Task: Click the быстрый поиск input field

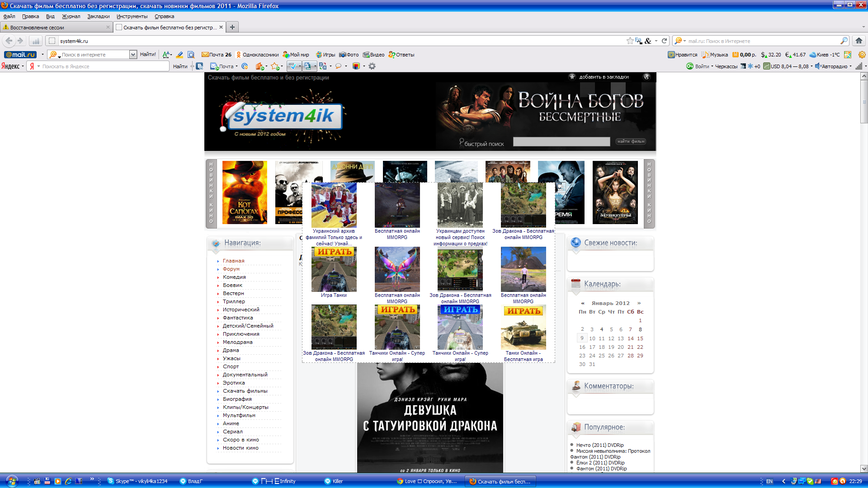Action: click(x=561, y=141)
